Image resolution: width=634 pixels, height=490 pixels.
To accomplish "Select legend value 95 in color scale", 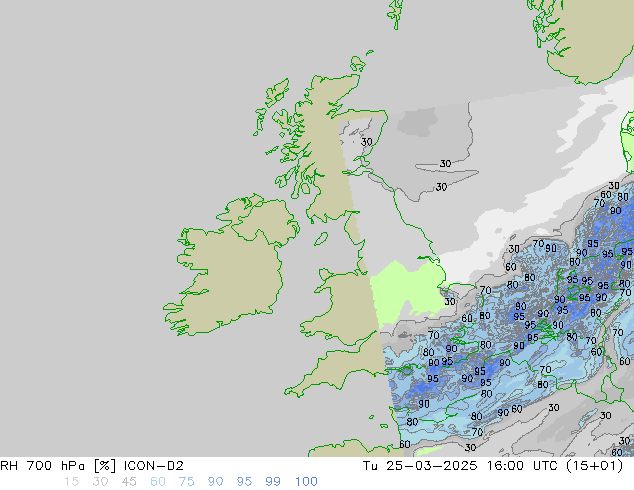I will (x=244, y=482).
